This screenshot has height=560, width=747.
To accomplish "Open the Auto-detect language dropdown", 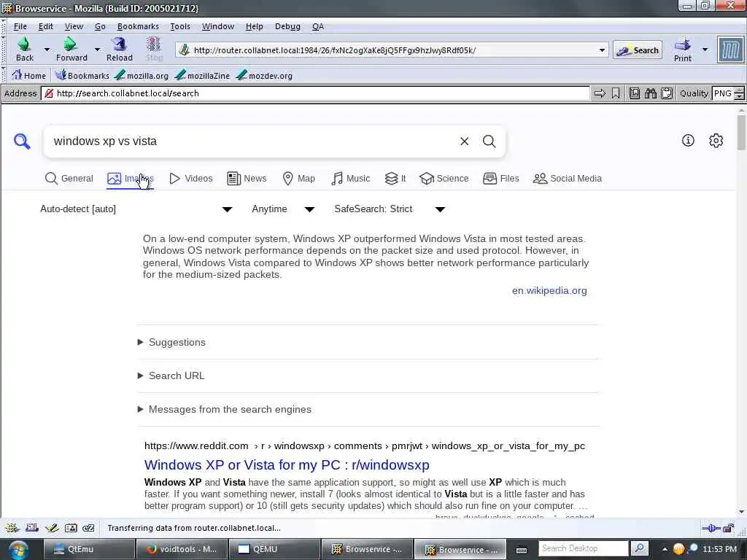I will [136, 209].
